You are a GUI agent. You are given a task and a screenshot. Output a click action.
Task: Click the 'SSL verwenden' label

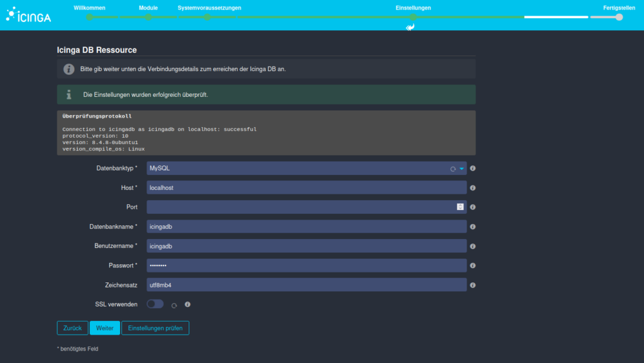coord(116,304)
